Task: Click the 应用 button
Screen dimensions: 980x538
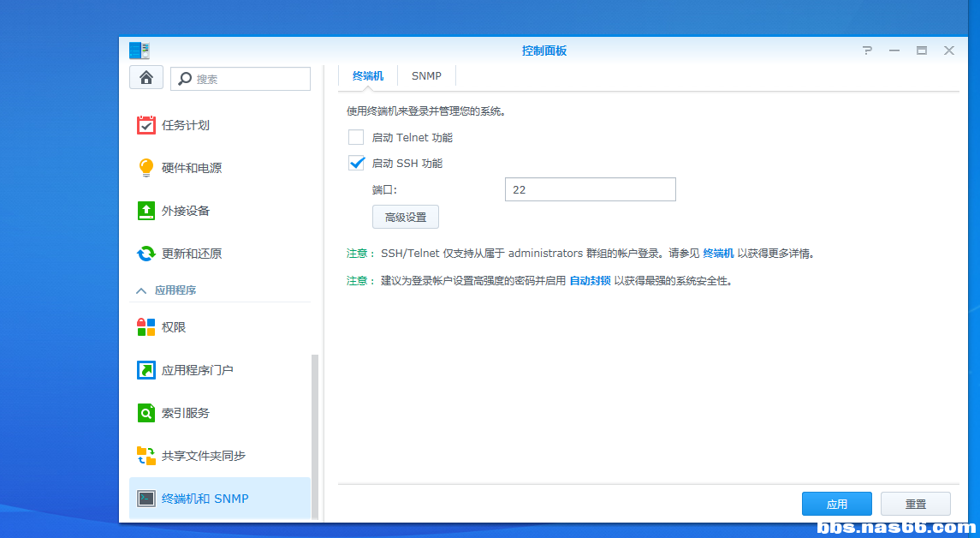Action: click(837, 504)
